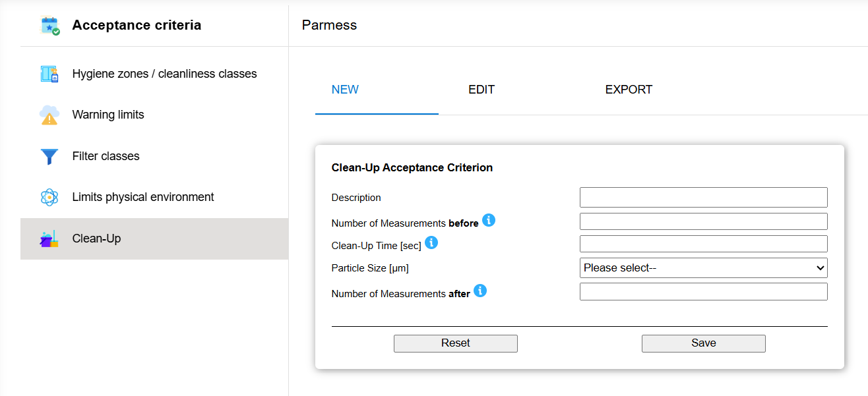Click the info icon beside Measurements after
The height and width of the screenshot is (396, 868).
[x=481, y=291]
